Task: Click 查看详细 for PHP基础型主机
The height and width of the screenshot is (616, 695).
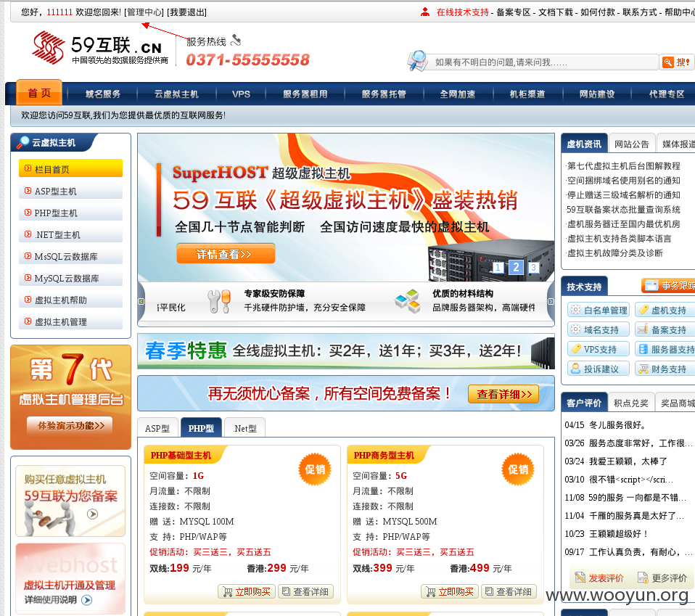Action: pyautogui.click(x=306, y=591)
